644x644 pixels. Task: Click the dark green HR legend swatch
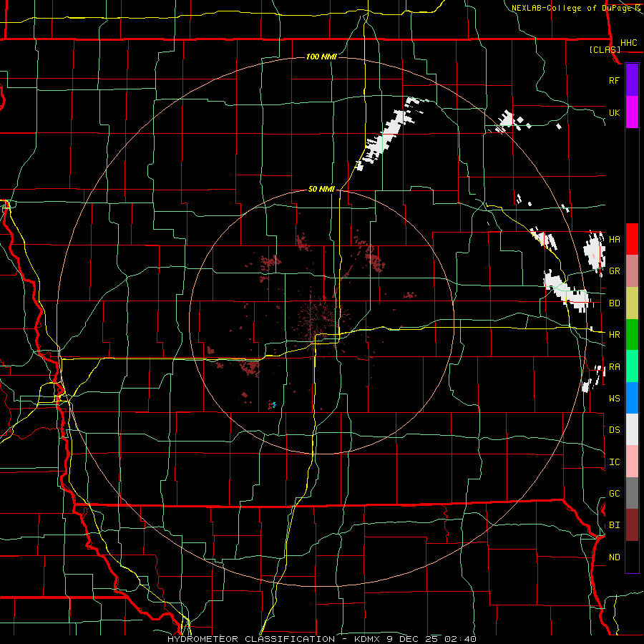coord(632,334)
